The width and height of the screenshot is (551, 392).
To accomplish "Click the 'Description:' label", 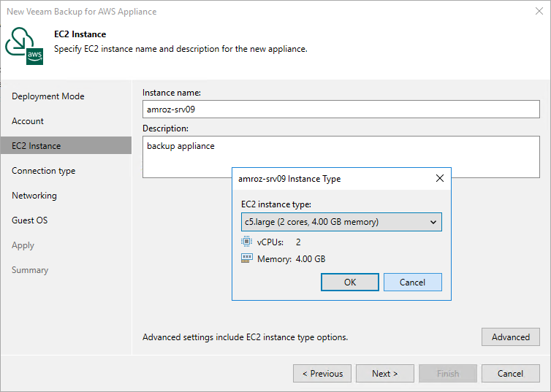I will 165,128.
